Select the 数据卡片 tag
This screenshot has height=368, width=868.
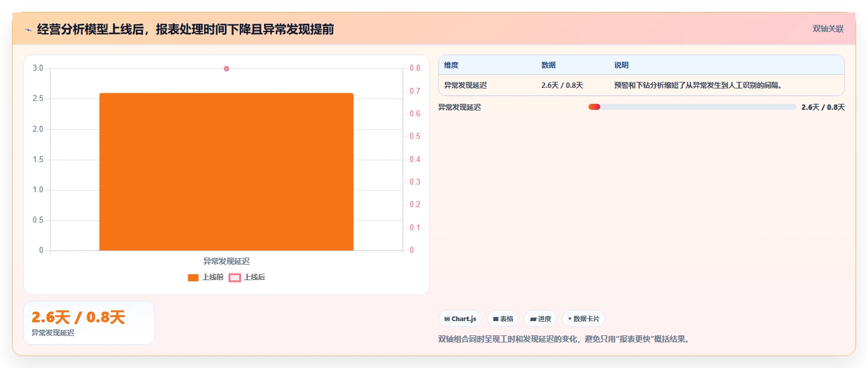click(x=584, y=319)
